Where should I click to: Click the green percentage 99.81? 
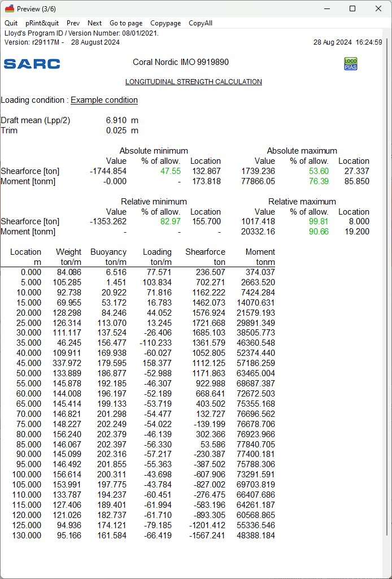[x=319, y=221]
